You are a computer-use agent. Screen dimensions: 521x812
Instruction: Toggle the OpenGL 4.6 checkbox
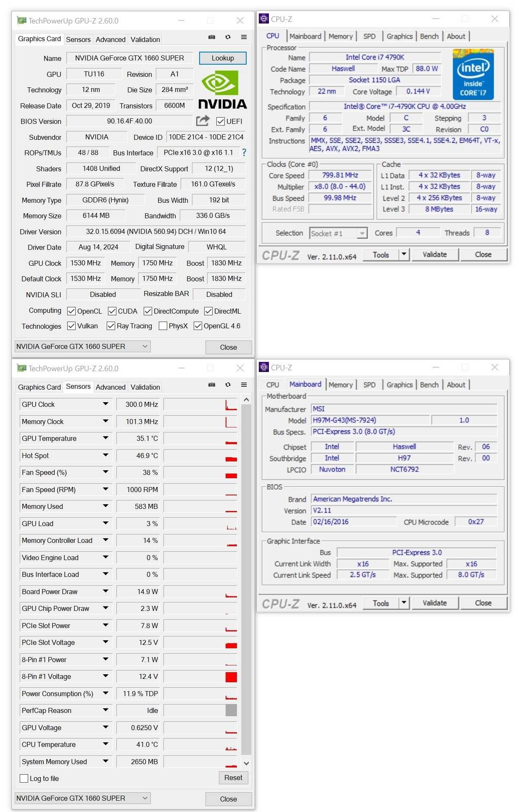click(198, 326)
